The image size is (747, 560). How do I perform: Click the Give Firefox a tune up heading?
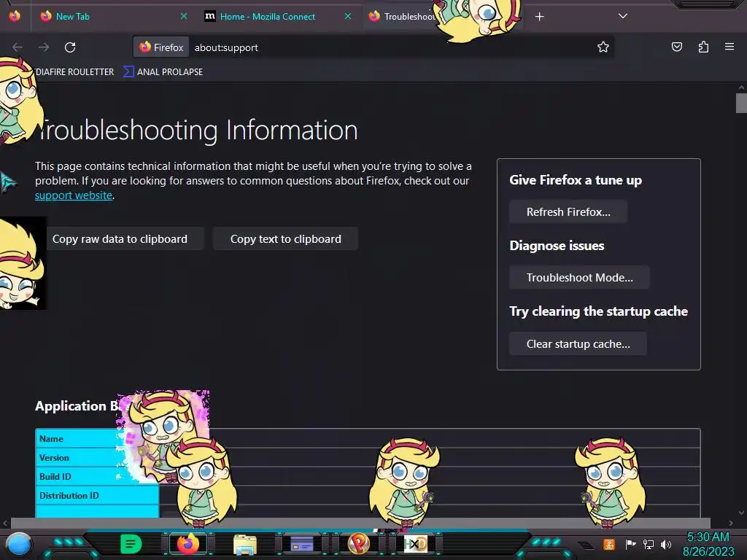[x=576, y=180]
